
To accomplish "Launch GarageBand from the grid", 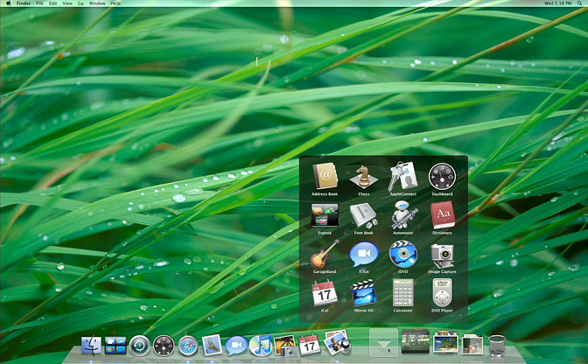I will [x=325, y=254].
